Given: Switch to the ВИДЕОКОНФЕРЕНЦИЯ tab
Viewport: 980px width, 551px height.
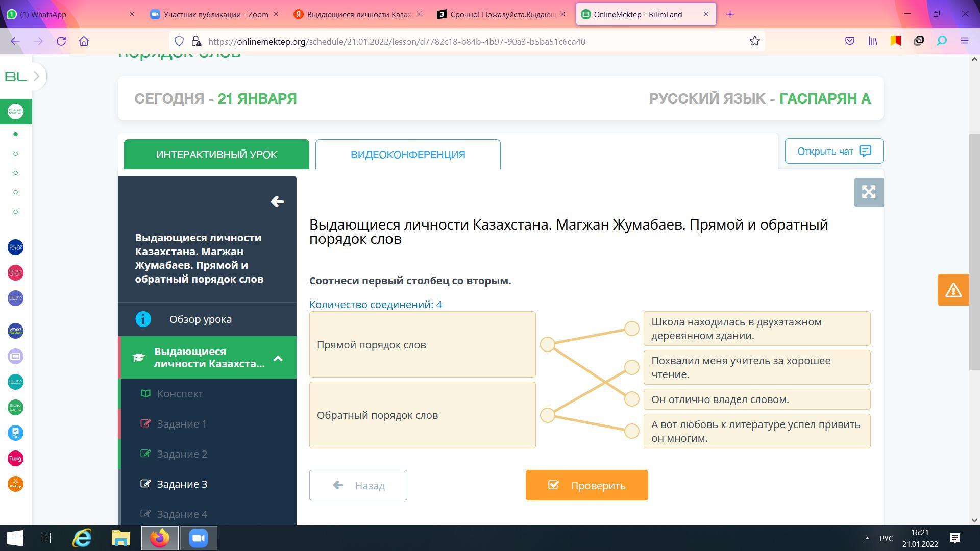Looking at the screenshot, I should [x=407, y=155].
